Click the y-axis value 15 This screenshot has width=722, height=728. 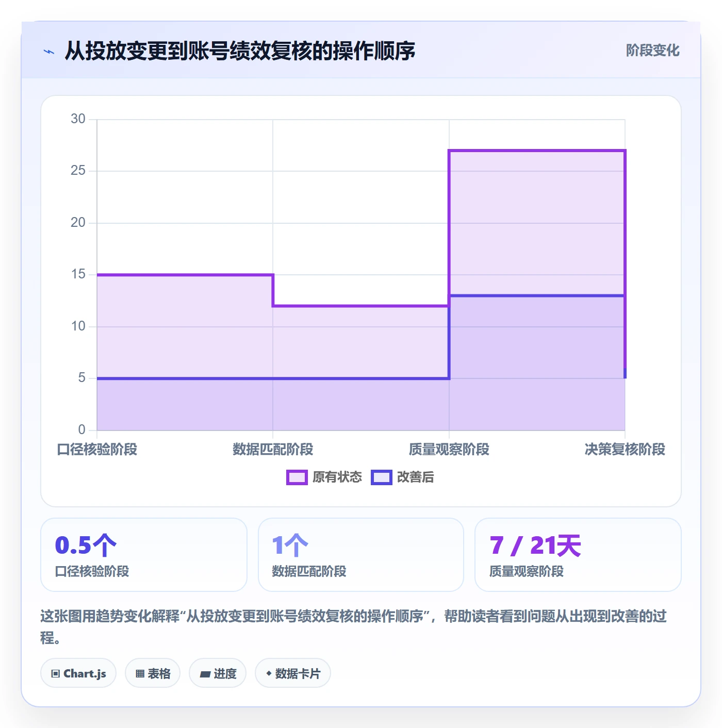(78, 274)
